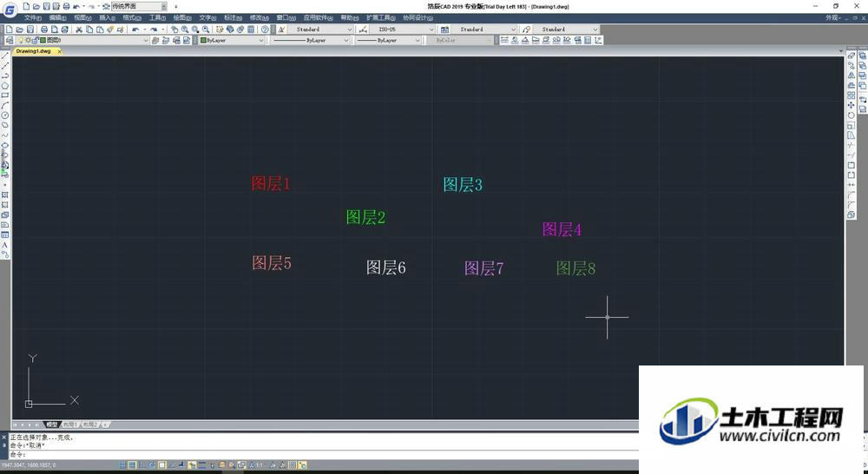Toggle layer freeze sun icon

(x=28, y=41)
